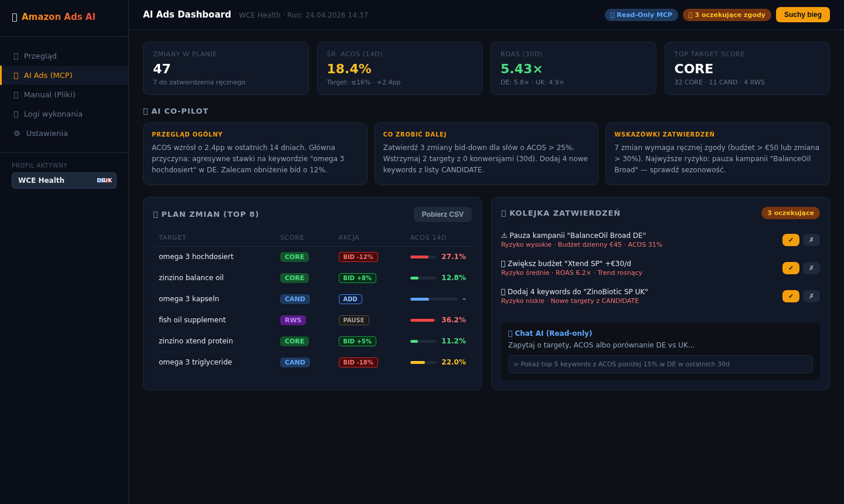The height and width of the screenshot is (504, 844).
Task: Click the 22.0% ACOS bar
Action: [423, 362]
